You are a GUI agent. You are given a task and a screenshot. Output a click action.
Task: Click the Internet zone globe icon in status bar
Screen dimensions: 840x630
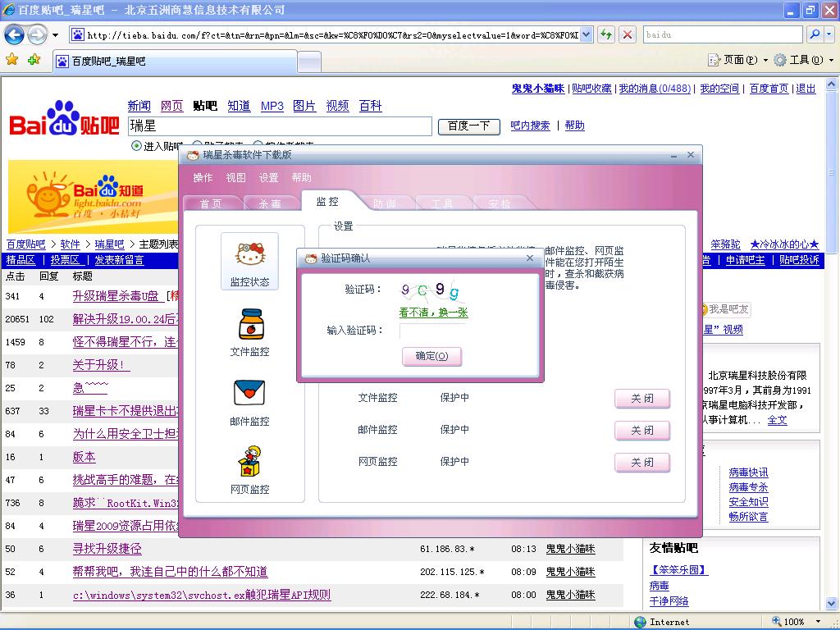click(x=640, y=622)
